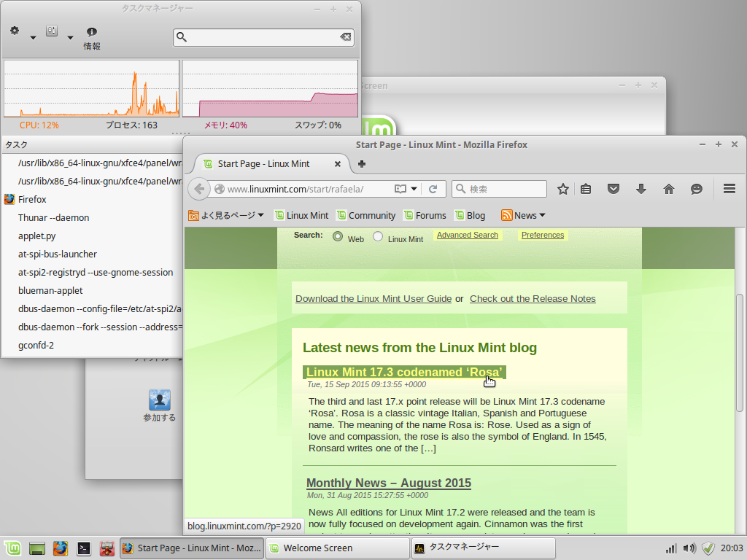Open a new Firefox tab
Image resolution: width=747 pixels, height=560 pixels.
pos(362,164)
